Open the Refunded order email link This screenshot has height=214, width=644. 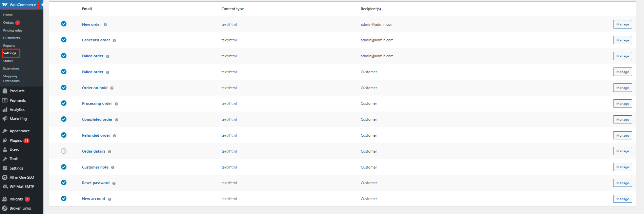point(96,135)
